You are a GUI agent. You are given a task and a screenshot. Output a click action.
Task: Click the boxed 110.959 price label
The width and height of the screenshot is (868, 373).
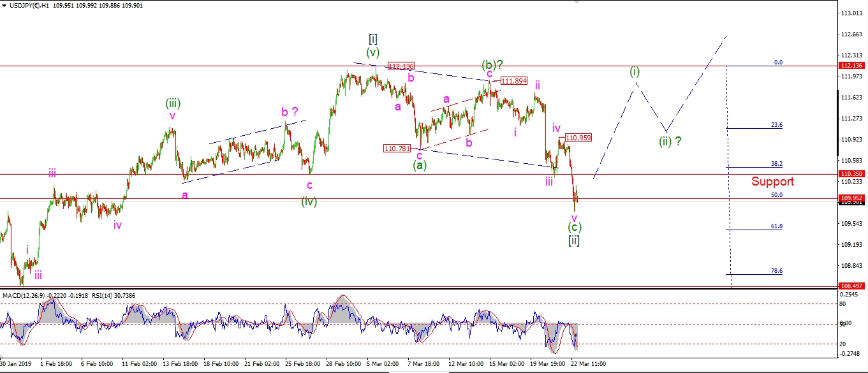[x=577, y=137]
